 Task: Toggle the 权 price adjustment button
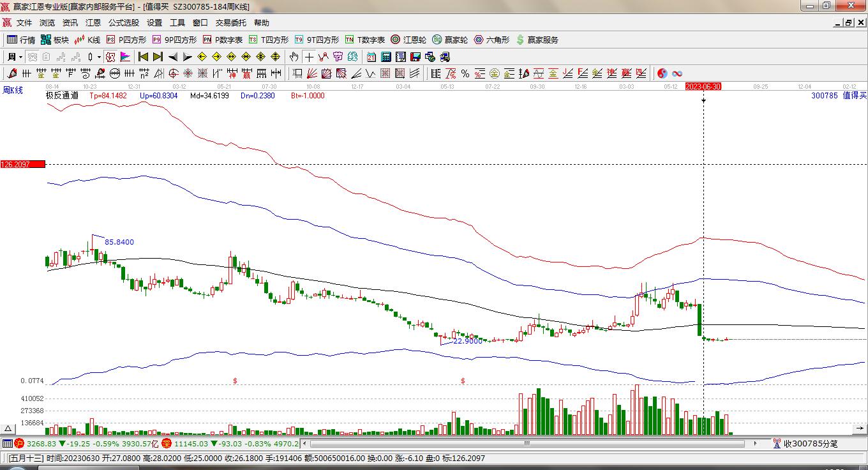(x=110, y=57)
